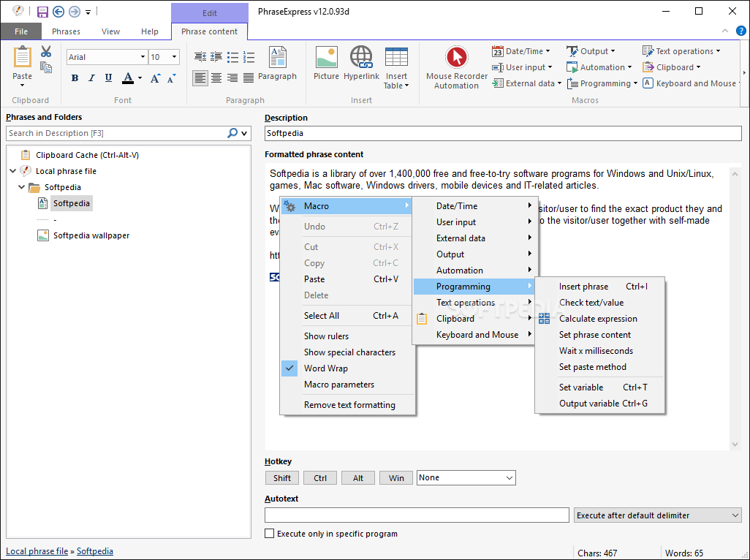
Task: Insert a bulleted list
Action: [x=232, y=57]
